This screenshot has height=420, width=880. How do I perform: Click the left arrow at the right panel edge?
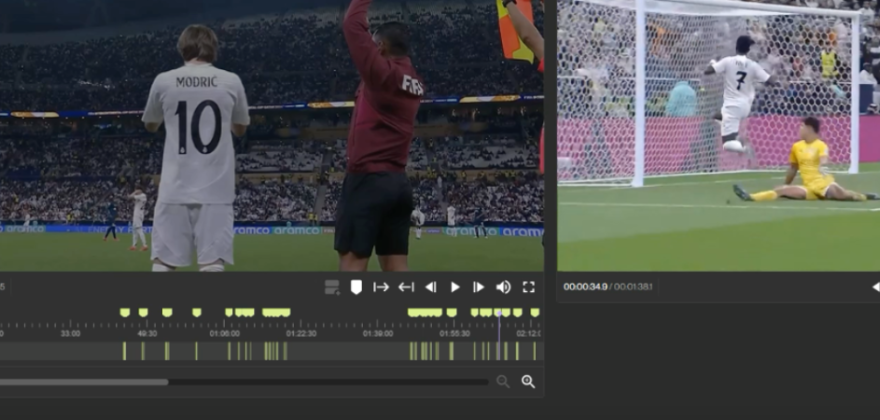tap(875, 287)
